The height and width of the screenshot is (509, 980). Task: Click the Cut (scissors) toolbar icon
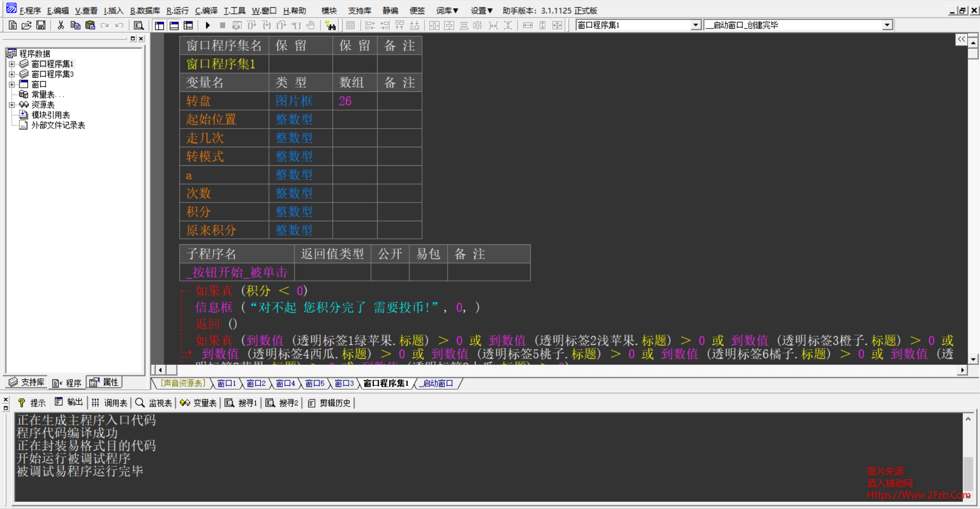tap(61, 25)
